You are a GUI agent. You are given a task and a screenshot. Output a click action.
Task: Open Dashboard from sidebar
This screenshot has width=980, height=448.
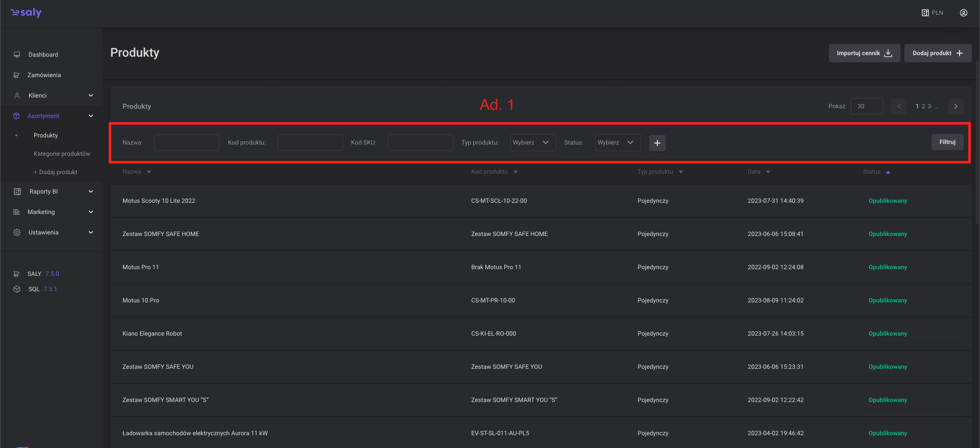[43, 55]
